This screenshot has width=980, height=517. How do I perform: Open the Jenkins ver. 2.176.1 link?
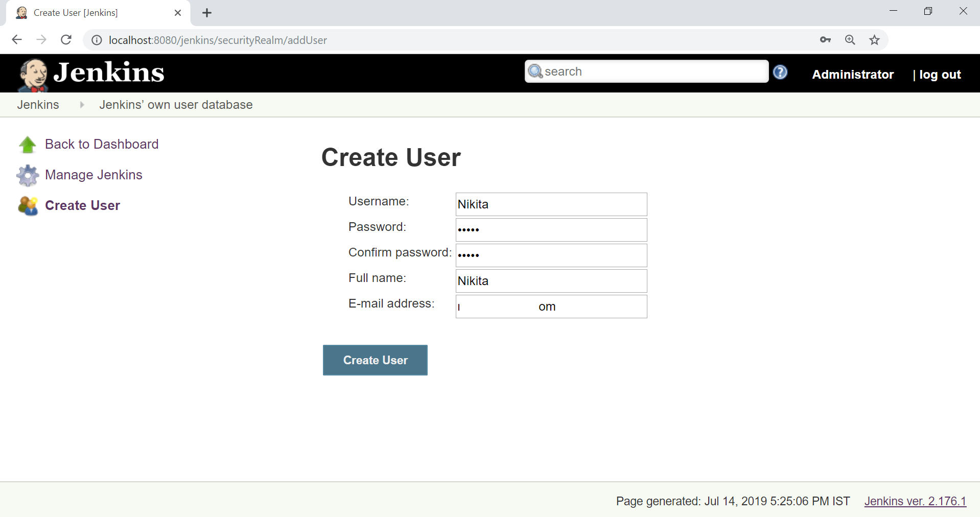tap(915, 501)
